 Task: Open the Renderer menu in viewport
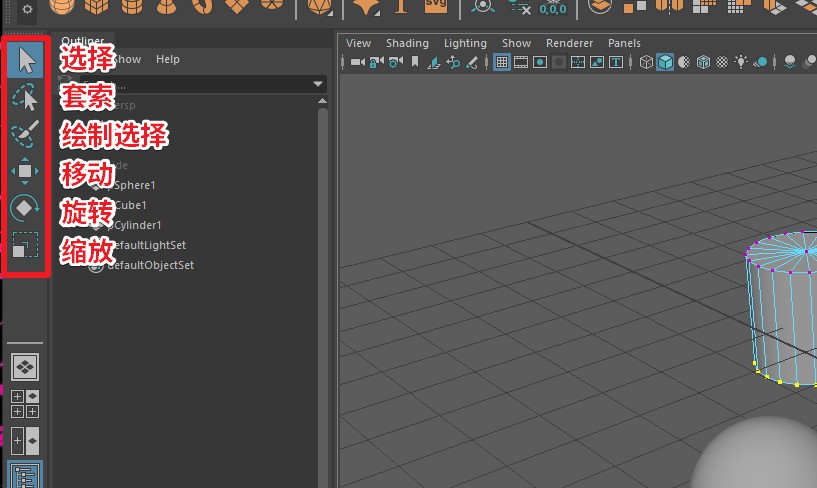(569, 43)
